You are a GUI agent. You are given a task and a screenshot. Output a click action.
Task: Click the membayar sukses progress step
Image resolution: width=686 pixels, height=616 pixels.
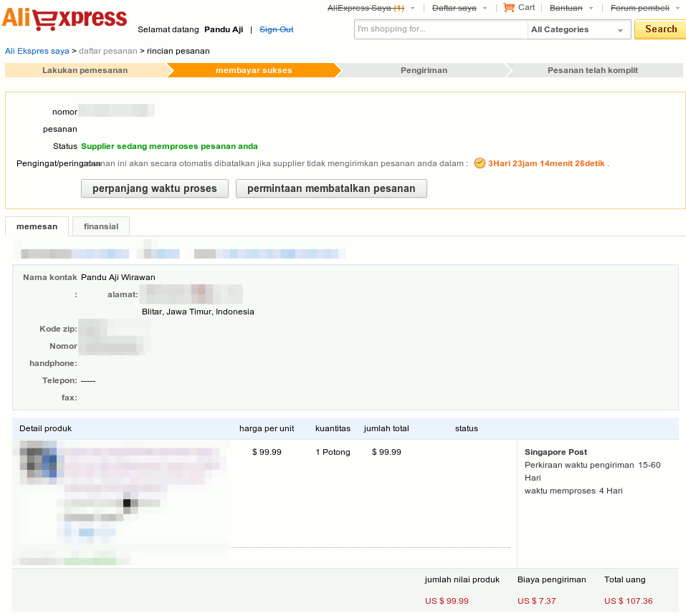254,70
